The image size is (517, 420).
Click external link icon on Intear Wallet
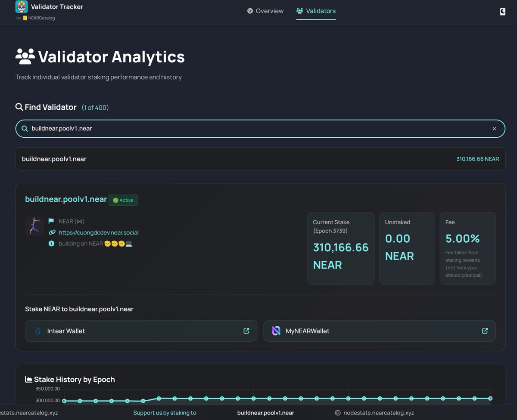pyautogui.click(x=246, y=331)
